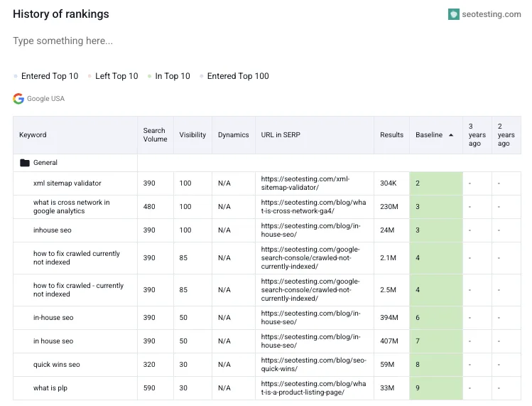This screenshot has width=532, height=406.
Task: Click the 24M results value
Action: coord(387,230)
